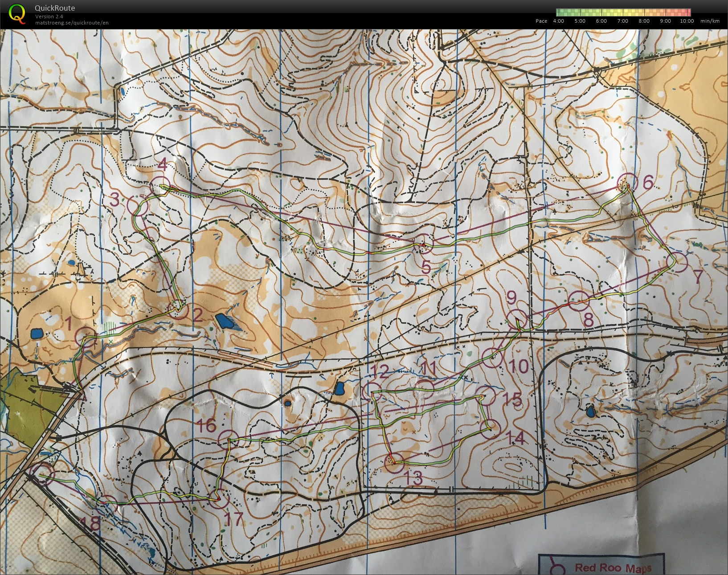Select control circle 10 on the course

click(x=493, y=357)
